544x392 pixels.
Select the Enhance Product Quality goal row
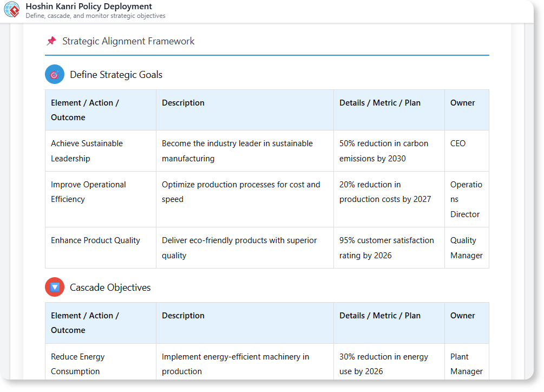pyautogui.click(x=95, y=240)
